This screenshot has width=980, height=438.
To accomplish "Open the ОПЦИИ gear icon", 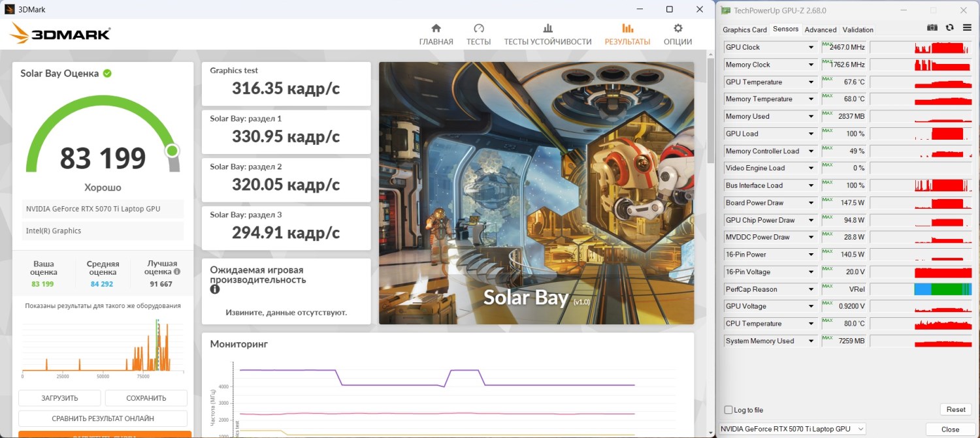I will 678,29.
